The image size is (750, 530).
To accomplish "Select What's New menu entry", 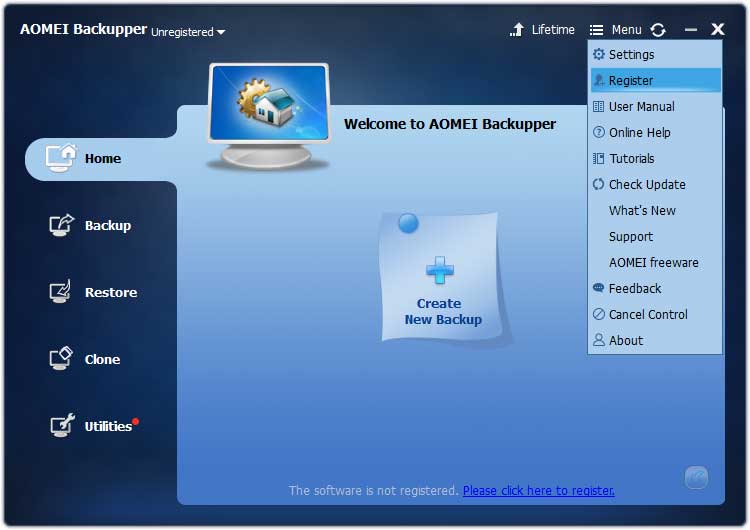I will (642, 210).
